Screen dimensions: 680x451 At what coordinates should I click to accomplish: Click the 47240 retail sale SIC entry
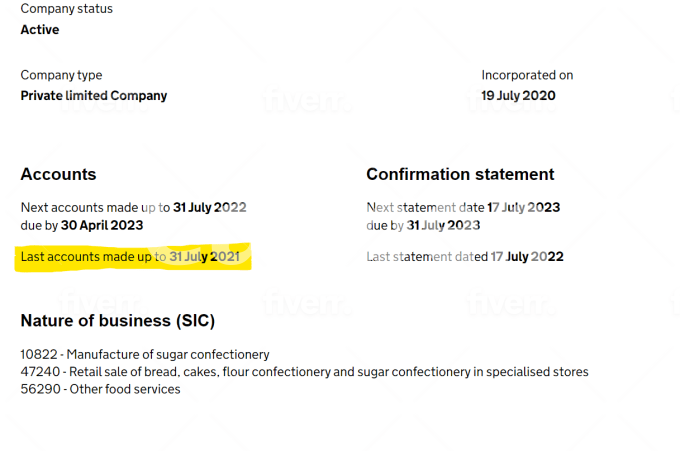point(304,372)
